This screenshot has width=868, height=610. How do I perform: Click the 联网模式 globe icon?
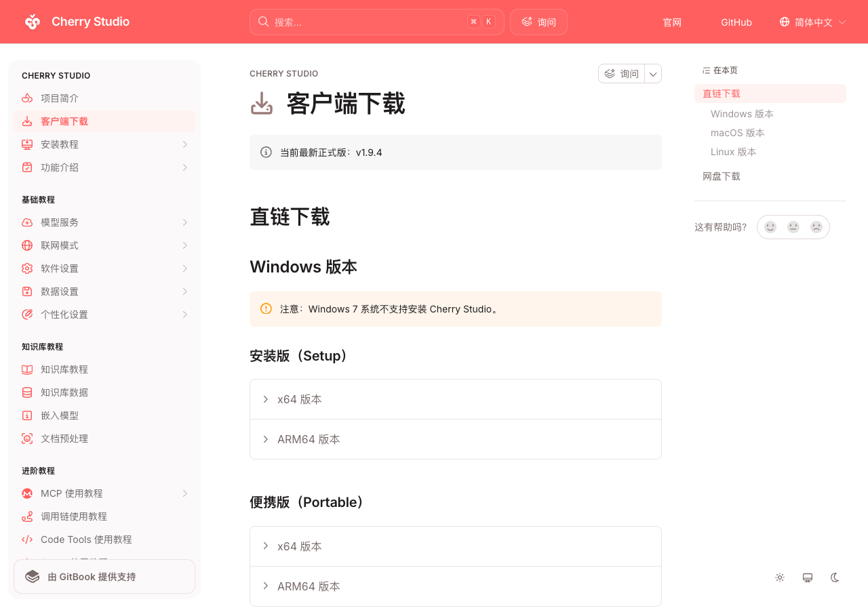[x=27, y=245]
